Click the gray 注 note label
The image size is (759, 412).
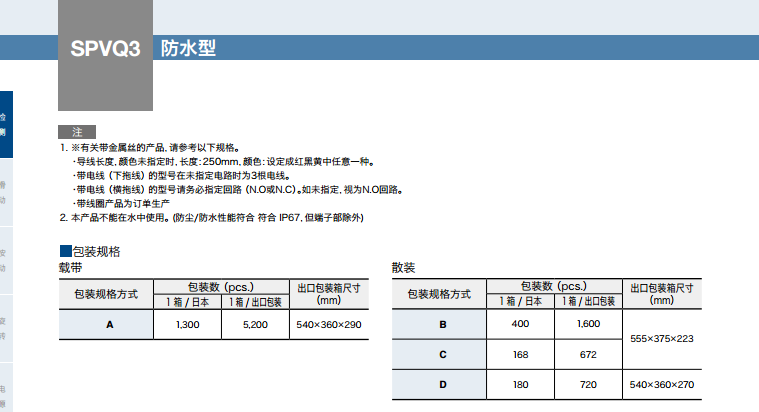pyautogui.click(x=78, y=132)
